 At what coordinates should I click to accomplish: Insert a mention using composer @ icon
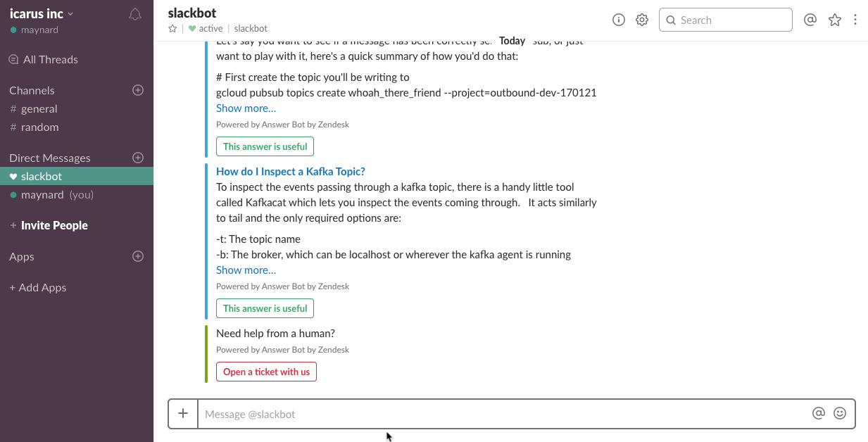point(818,414)
